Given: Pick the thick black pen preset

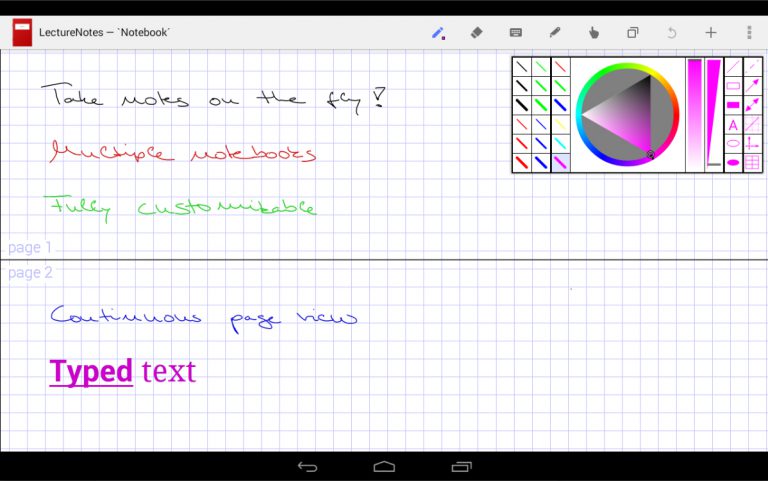Looking at the screenshot, I should click(x=522, y=105).
